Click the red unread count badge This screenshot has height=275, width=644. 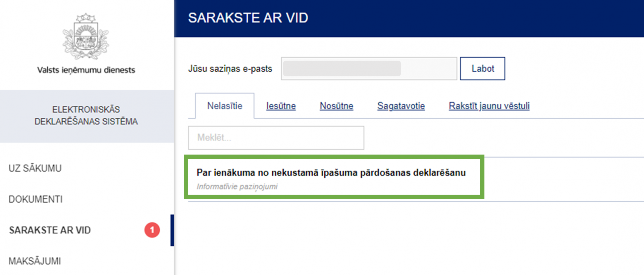pyautogui.click(x=152, y=230)
